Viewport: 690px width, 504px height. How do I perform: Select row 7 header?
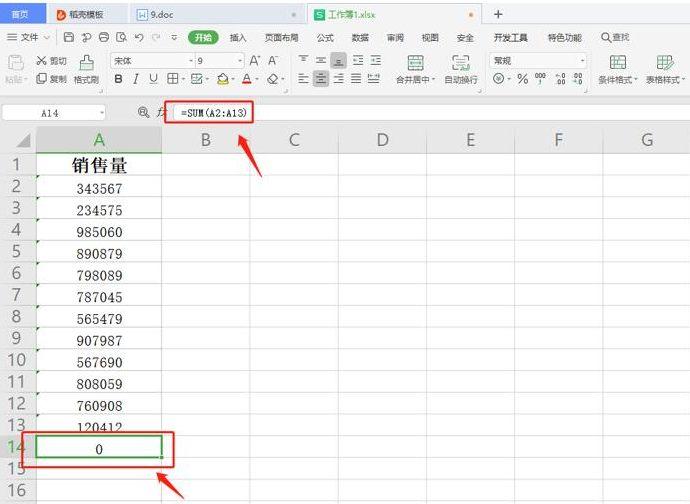16,294
